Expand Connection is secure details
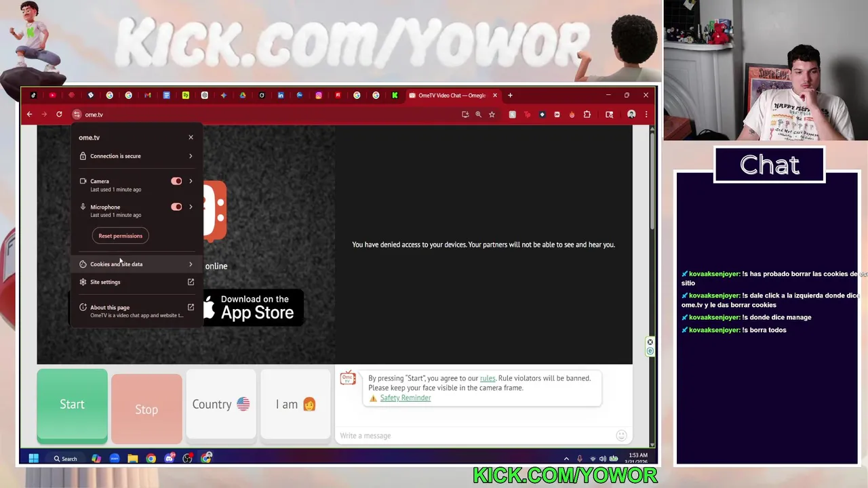 coord(136,156)
